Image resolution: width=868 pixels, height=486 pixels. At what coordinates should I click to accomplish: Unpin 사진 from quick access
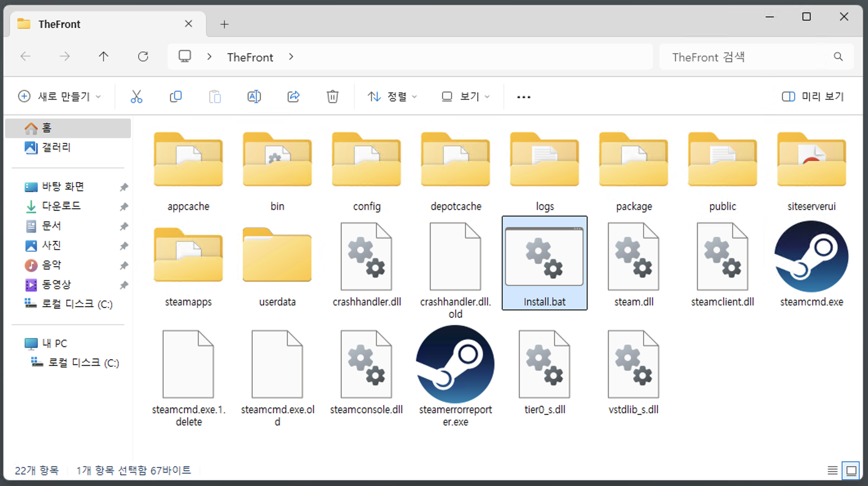[124, 246]
